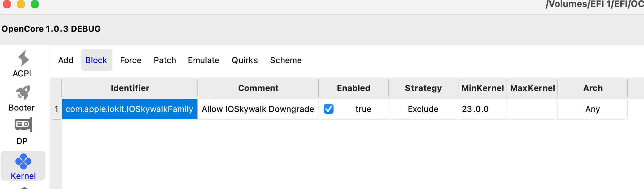Screen dimensions: 644x189
Task: Select the Booter rocket icon
Action: pyautogui.click(x=23, y=93)
